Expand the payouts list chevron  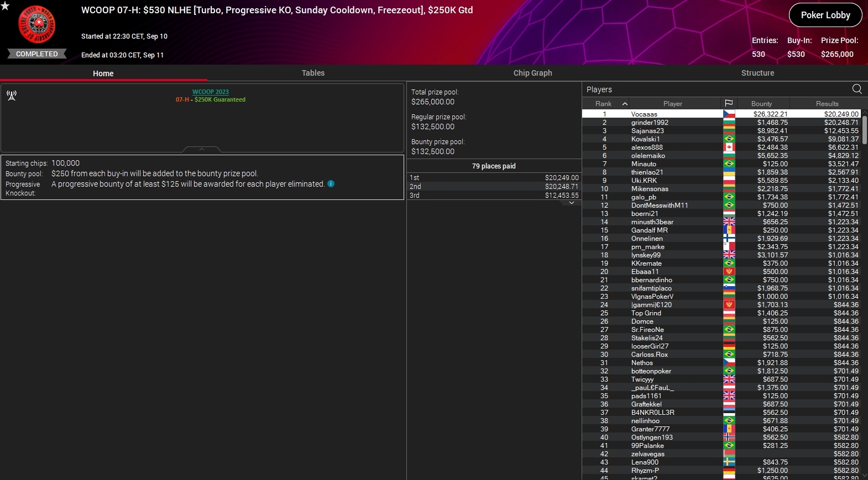[x=572, y=203]
